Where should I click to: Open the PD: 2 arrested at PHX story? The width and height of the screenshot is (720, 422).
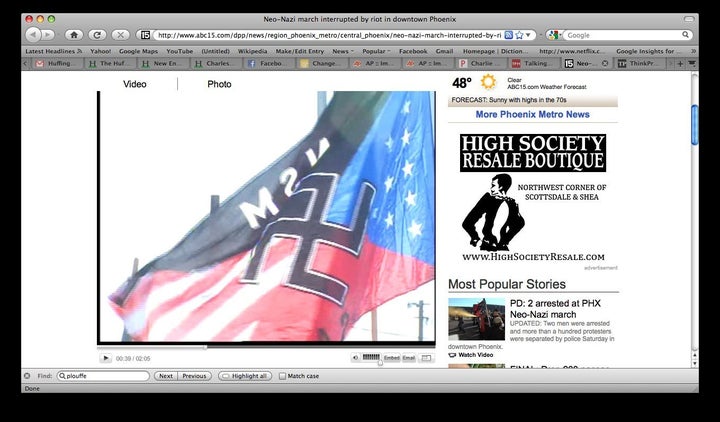point(555,309)
